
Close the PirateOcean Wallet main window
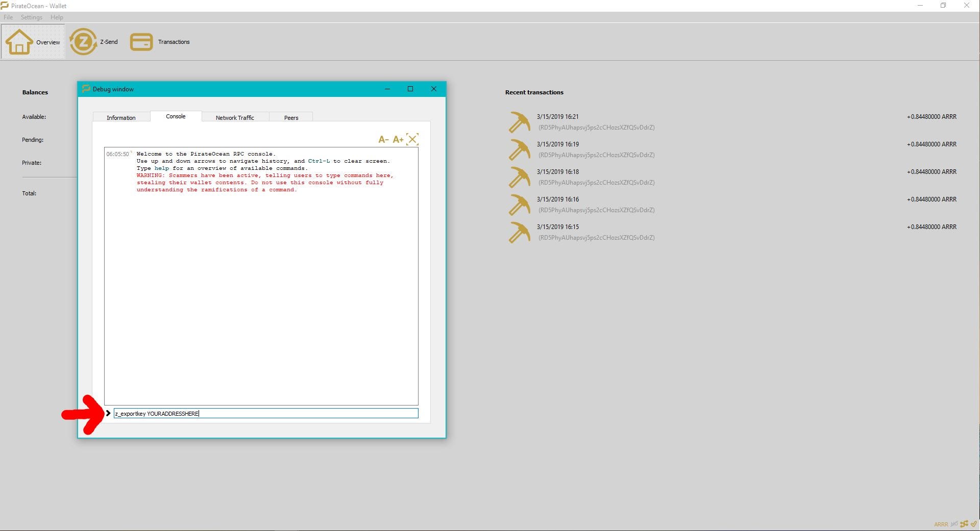(x=966, y=6)
